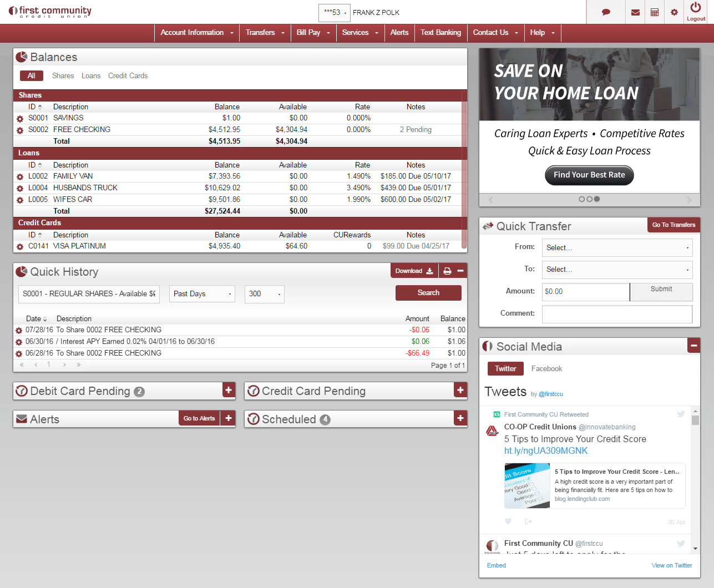Open the settings gear in the top bar
Screen dimensions: 714x588
[x=675, y=12]
